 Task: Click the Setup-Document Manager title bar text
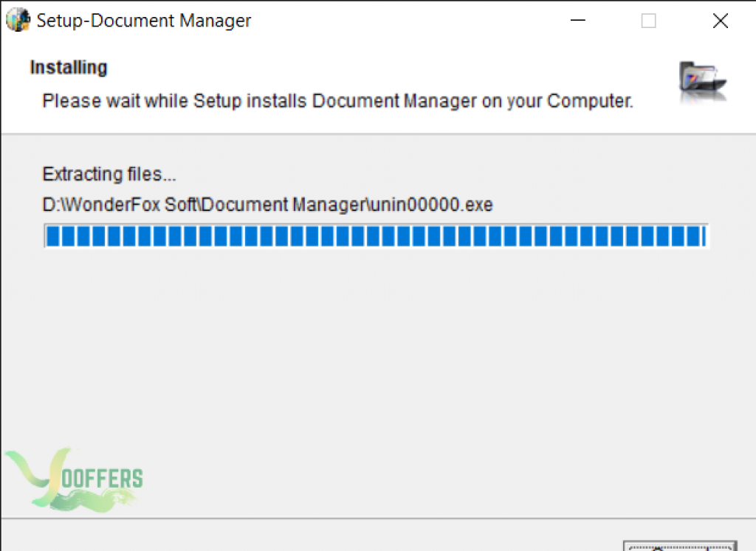tap(144, 21)
